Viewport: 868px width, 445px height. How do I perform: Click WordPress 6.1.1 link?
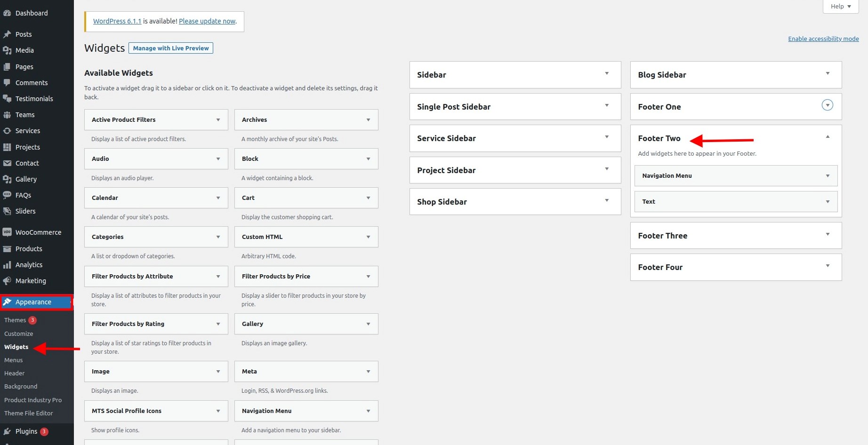coord(117,21)
